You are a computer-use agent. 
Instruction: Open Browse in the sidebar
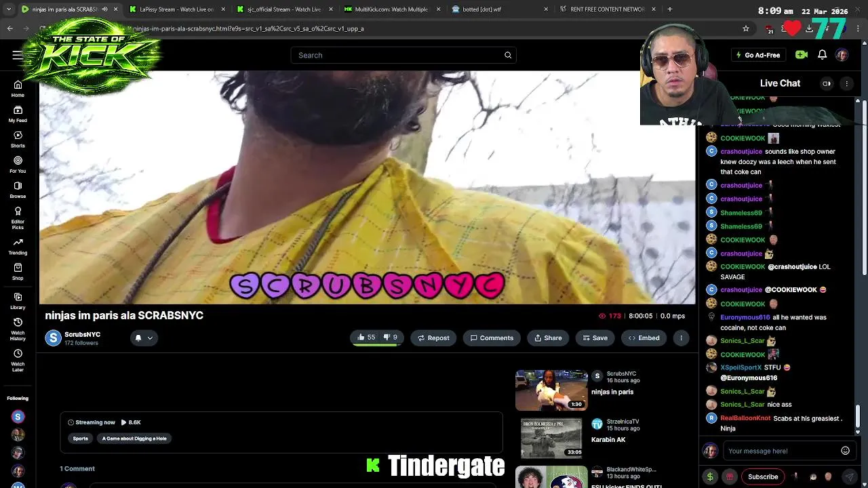[18, 190]
